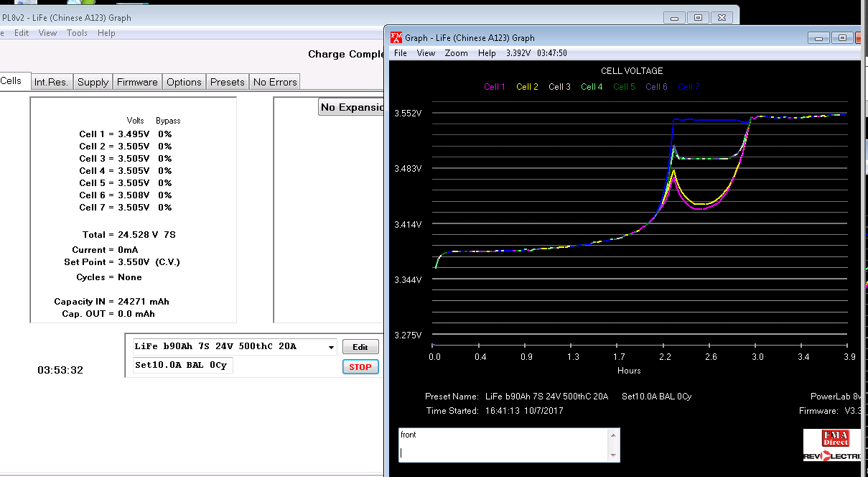The image size is (868, 477).
Task: Click notes box scroll down arrow
Action: (612, 455)
